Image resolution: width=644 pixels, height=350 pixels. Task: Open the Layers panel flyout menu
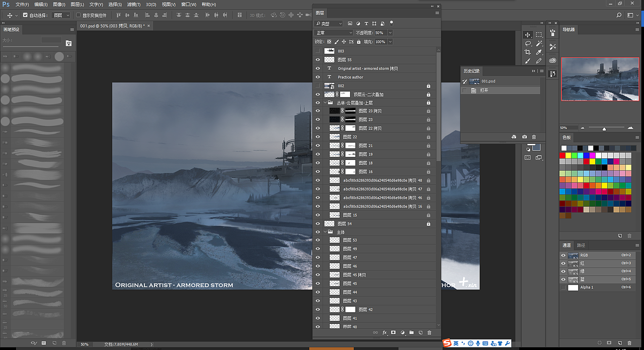[437, 13]
